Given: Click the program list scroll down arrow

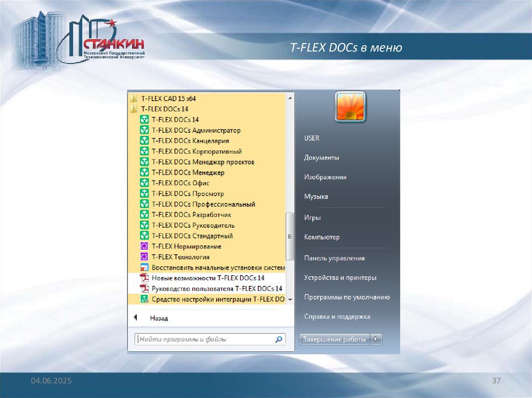Looking at the screenshot, I should point(290,299).
